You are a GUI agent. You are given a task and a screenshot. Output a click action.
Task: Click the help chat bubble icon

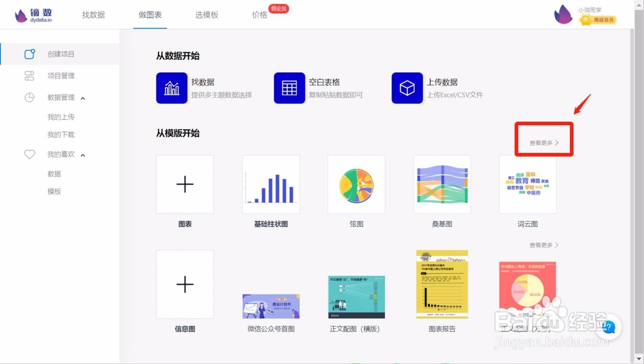[609, 327]
